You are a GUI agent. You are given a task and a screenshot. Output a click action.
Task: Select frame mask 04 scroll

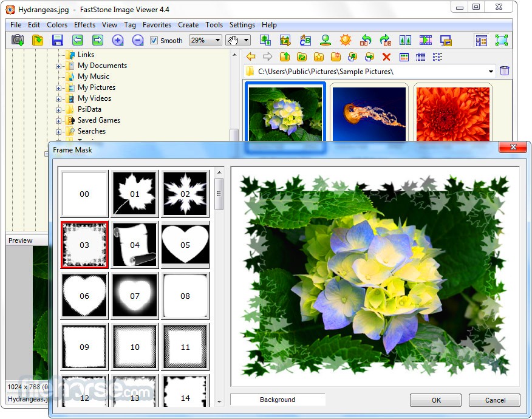(135, 245)
